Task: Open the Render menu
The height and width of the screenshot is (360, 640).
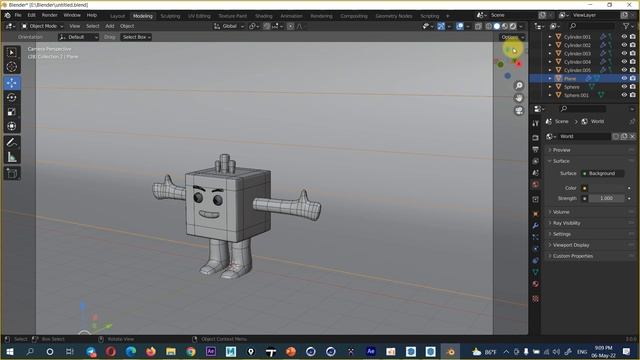Action: (50, 16)
